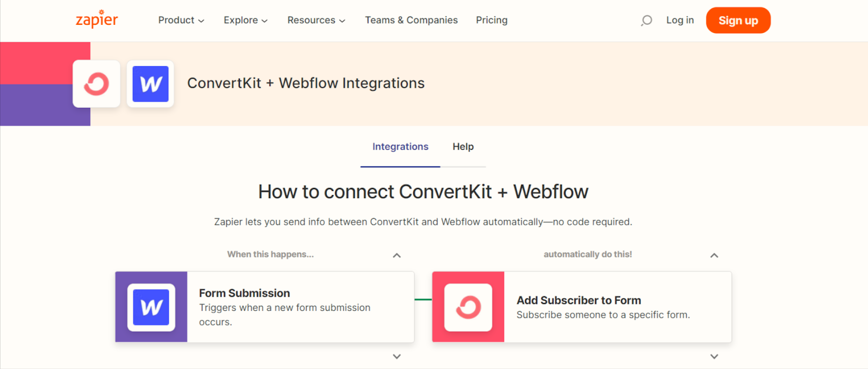Screen dimensions: 868x369
Task: Open the Explore dropdown menu
Action: tap(246, 20)
